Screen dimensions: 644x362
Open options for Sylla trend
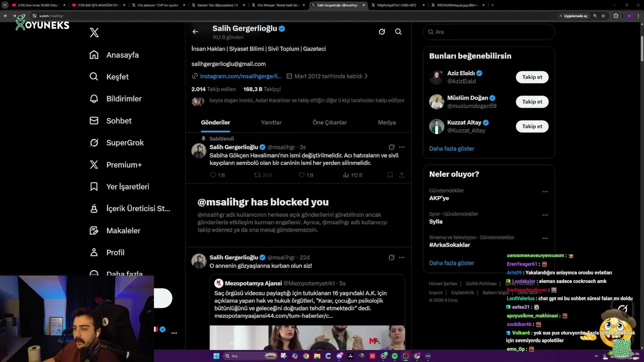click(x=545, y=215)
